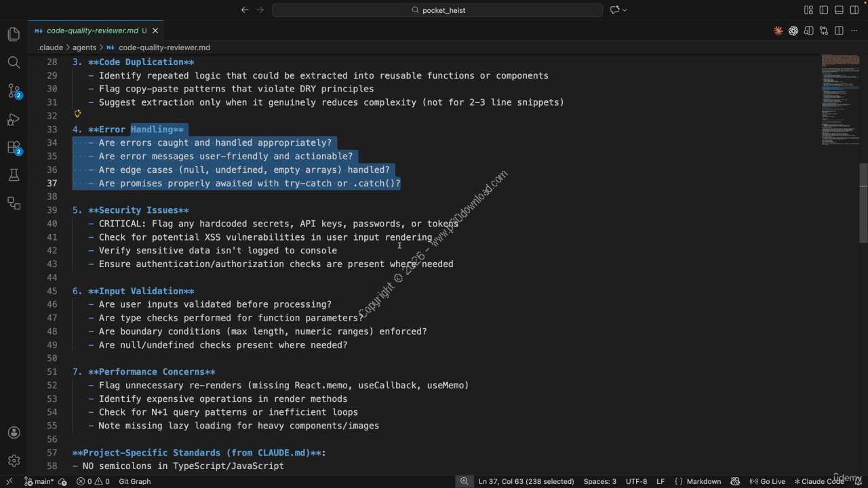This screenshot has height=488, width=868.
Task: Open the Testing flask view
Action: tap(14, 176)
